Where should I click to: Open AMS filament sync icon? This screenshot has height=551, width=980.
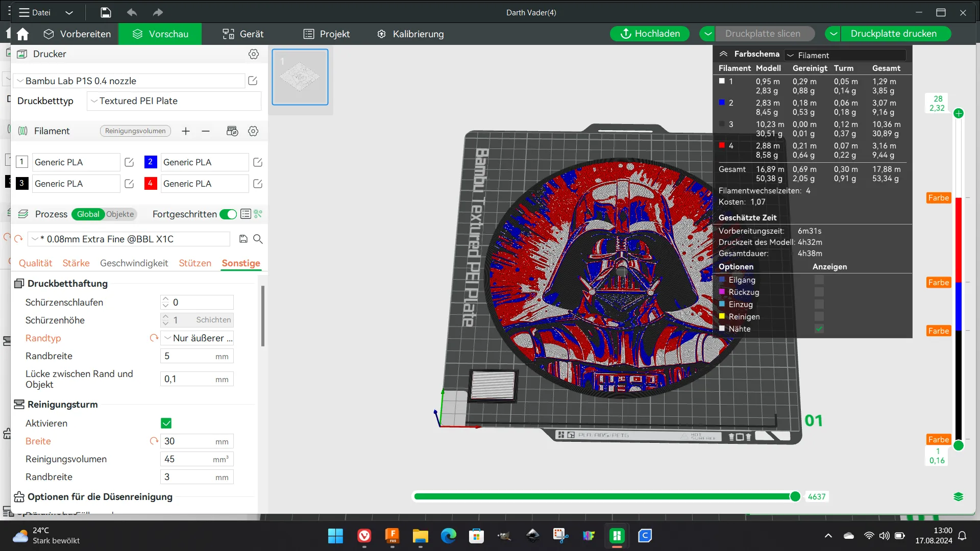pos(232,131)
